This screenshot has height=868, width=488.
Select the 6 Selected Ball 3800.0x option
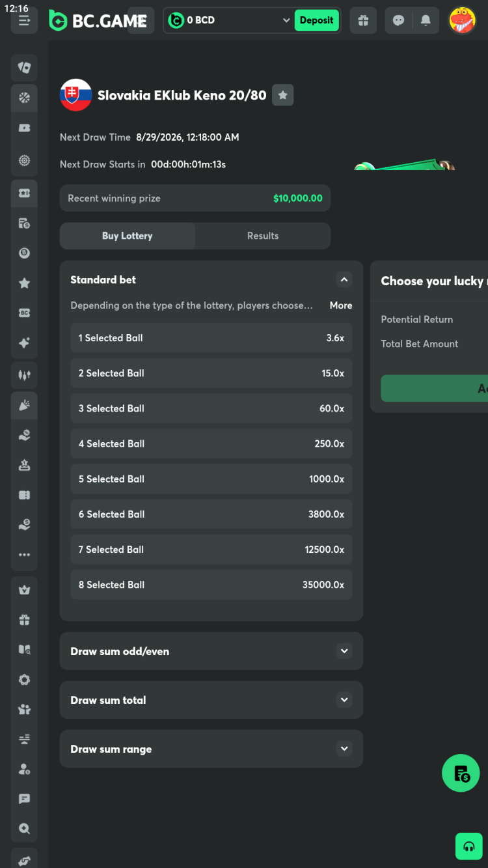(x=211, y=514)
